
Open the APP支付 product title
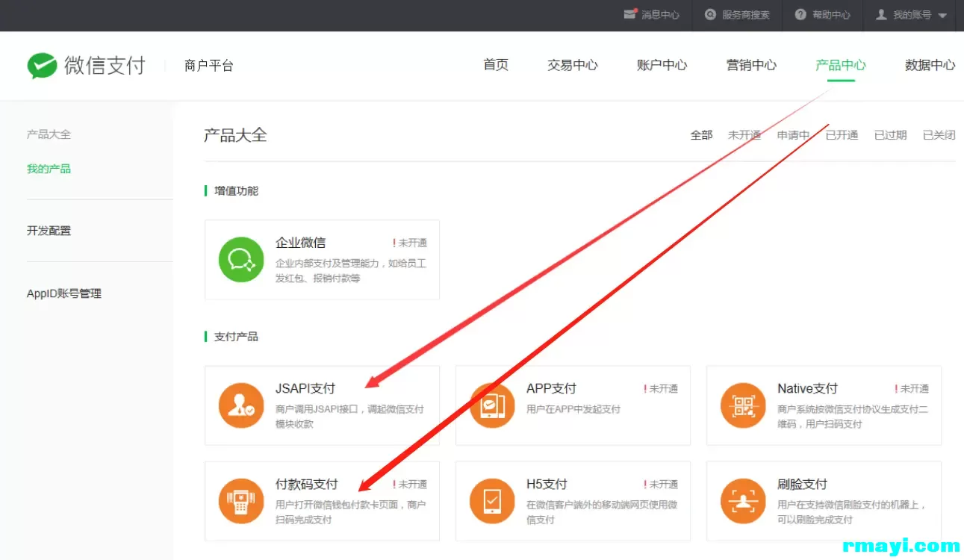pos(551,388)
